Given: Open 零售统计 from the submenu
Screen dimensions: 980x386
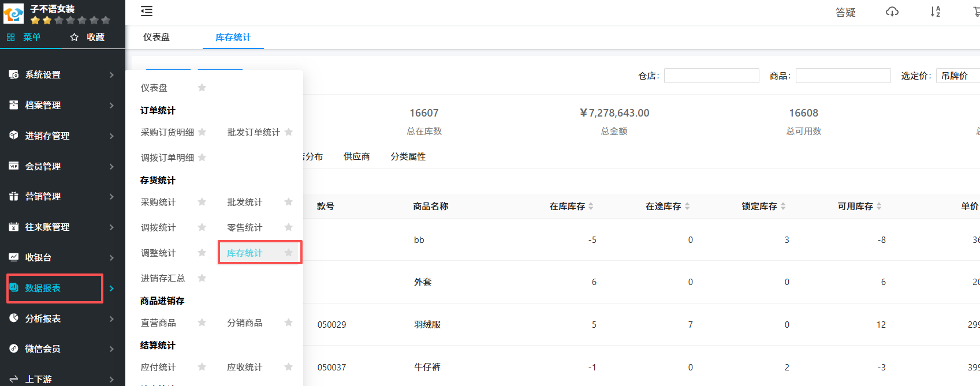Looking at the screenshot, I should 244,227.
